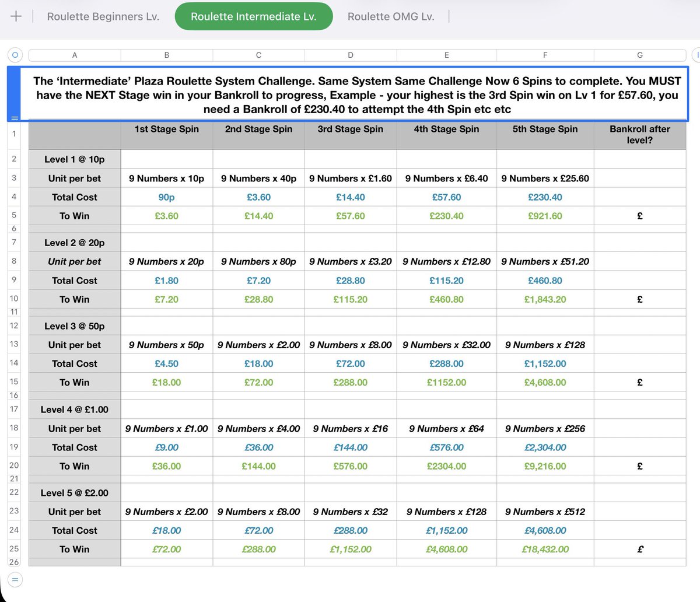700x602 pixels.
Task: Select column D header
Action: coord(351,55)
